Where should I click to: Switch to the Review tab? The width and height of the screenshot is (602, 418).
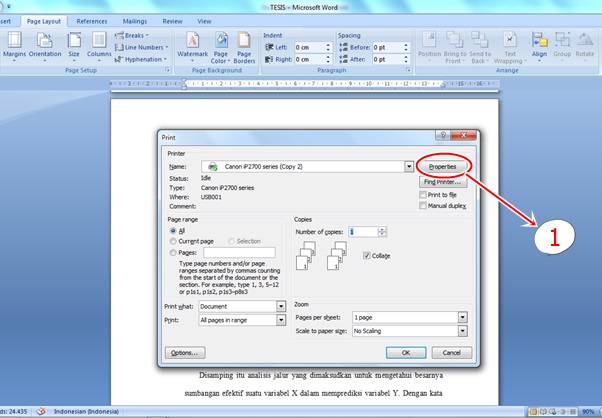tap(172, 21)
